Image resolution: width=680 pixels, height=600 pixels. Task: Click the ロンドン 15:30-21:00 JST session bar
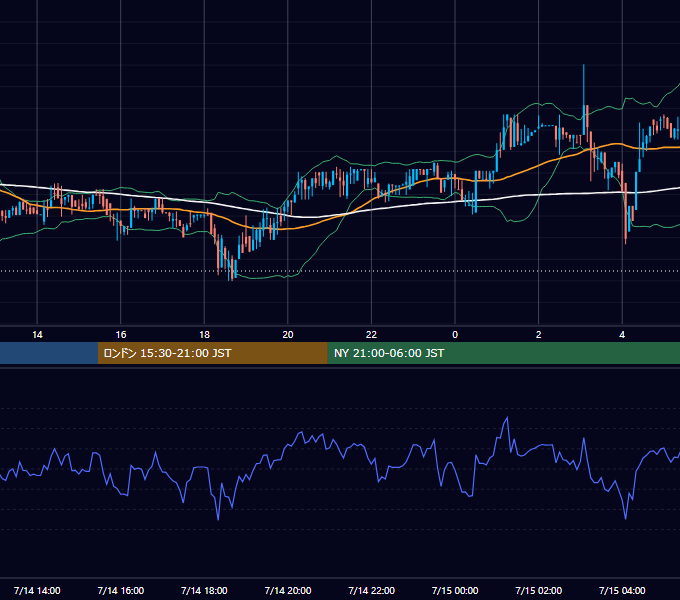212,353
